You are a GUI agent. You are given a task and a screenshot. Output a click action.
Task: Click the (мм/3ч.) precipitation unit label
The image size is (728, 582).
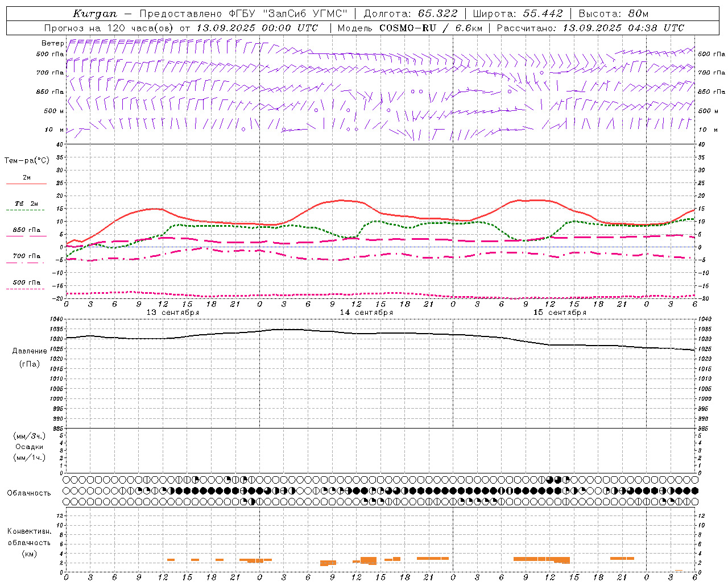point(29,436)
